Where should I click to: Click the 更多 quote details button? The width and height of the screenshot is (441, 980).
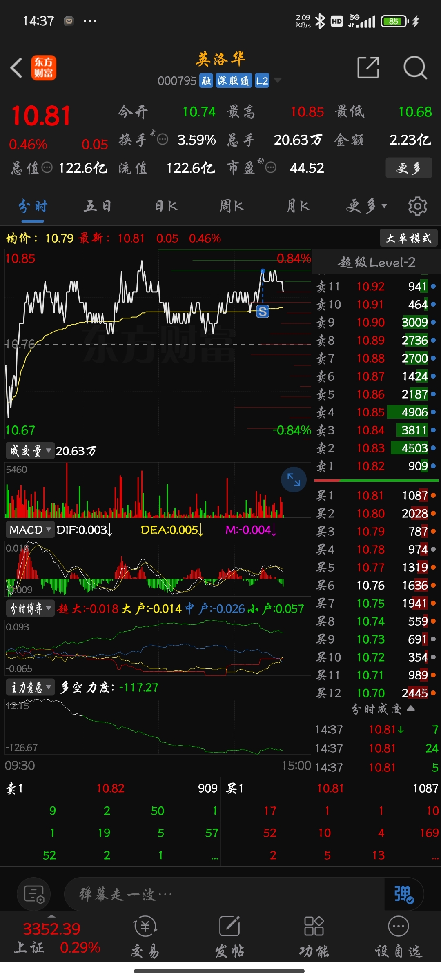(409, 168)
